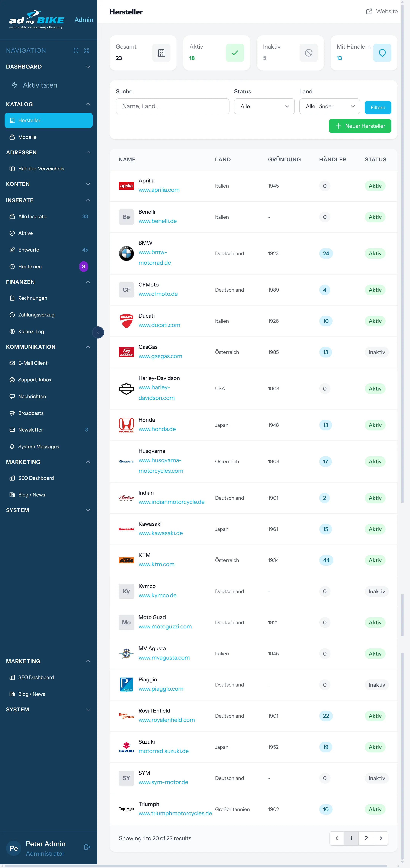Go to Händler-Verzeichnis menu item
Viewport: 410px width, 868px height.
pos(41,168)
